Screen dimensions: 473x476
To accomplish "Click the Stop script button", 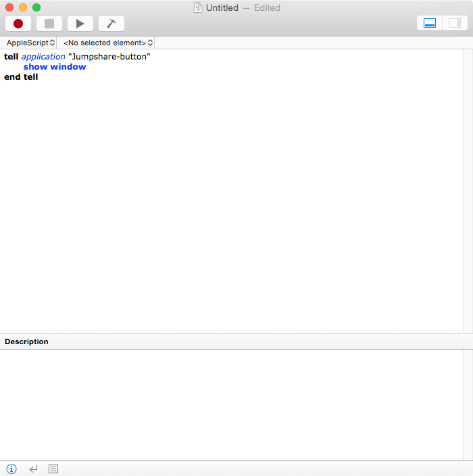I will (49, 24).
